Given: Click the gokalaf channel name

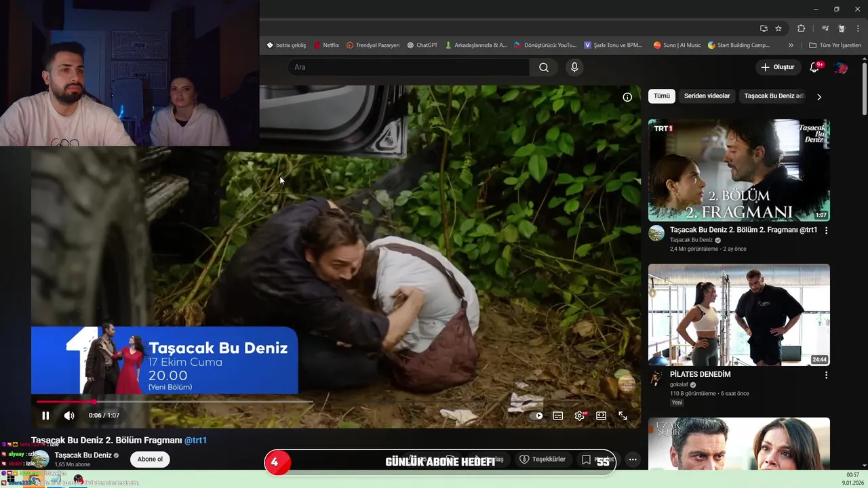Looking at the screenshot, I should (x=679, y=384).
